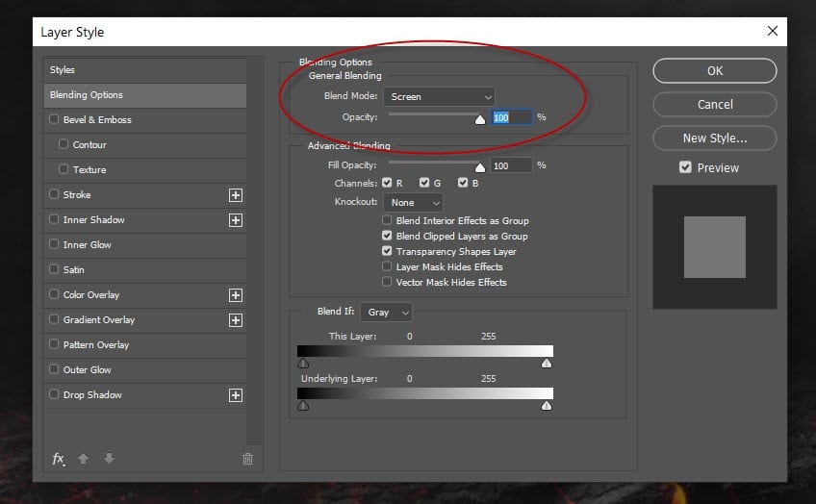The width and height of the screenshot is (816, 504).
Task: Click the New Style... button
Action: 714,138
